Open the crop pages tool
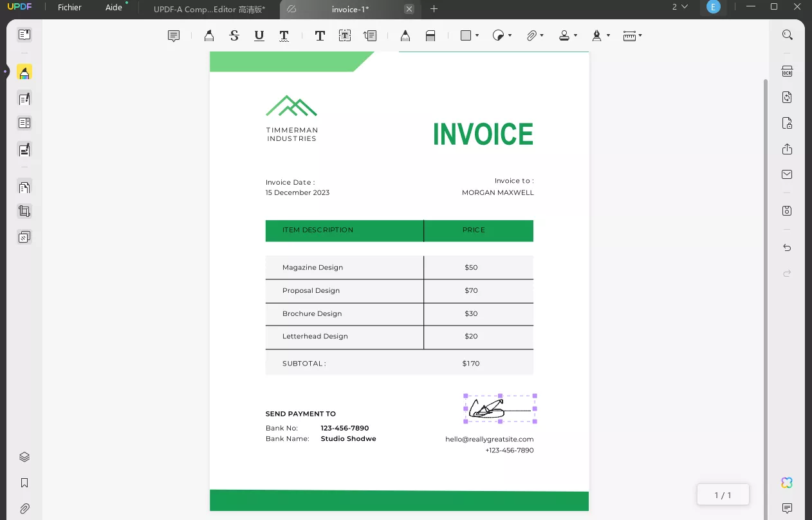The width and height of the screenshot is (812, 520). [x=24, y=211]
